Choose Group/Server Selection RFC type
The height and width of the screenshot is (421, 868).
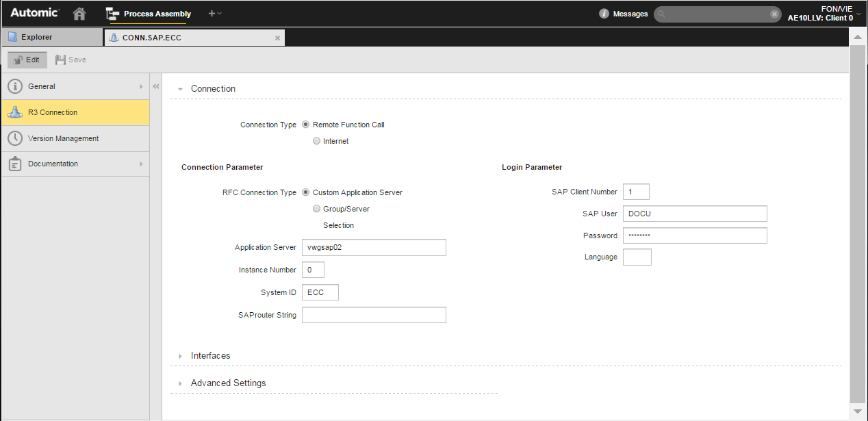click(316, 209)
